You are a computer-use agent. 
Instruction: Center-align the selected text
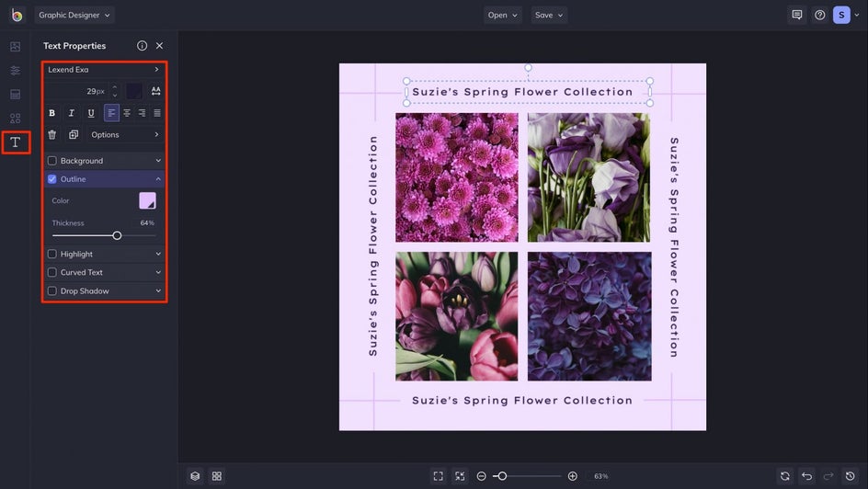tap(127, 113)
